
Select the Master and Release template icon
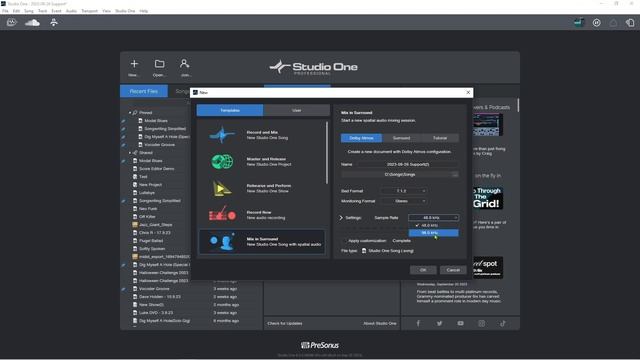[222, 162]
